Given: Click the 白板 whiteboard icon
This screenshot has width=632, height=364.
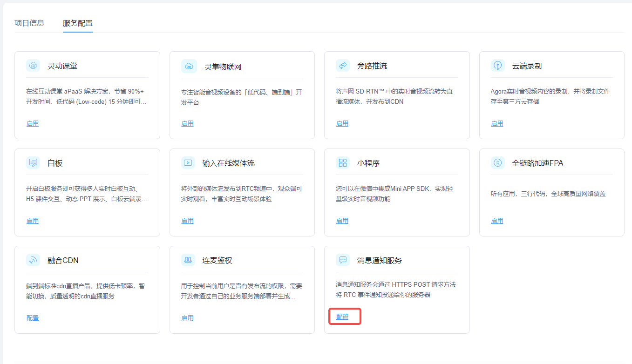Looking at the screenshot, I should (x=33, y=163).
